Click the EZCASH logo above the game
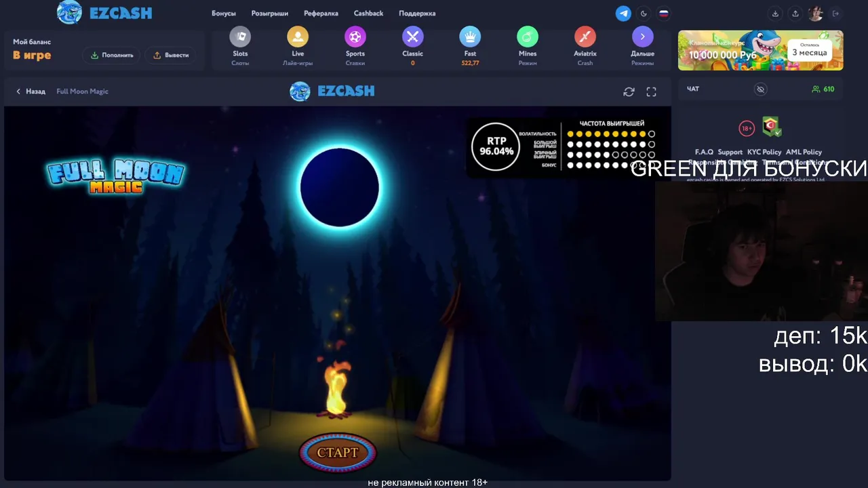The height and width of the screenshot is (488, 868). click(x=332, y=91)
